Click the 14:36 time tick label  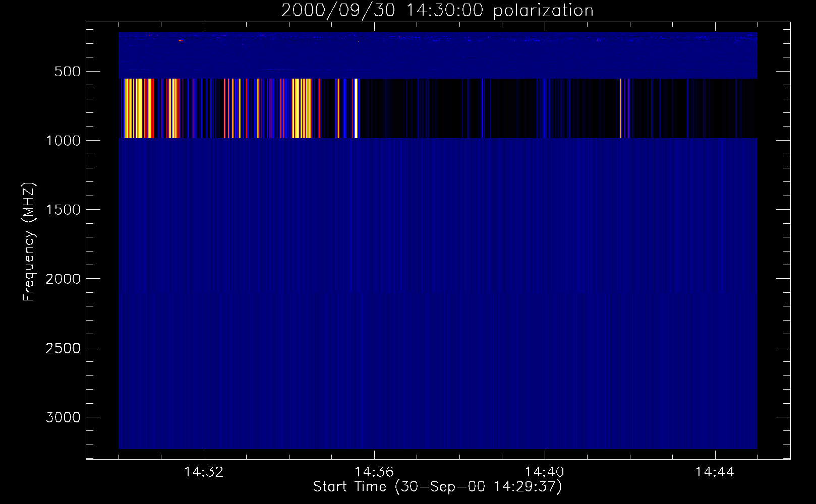[374, 472]
